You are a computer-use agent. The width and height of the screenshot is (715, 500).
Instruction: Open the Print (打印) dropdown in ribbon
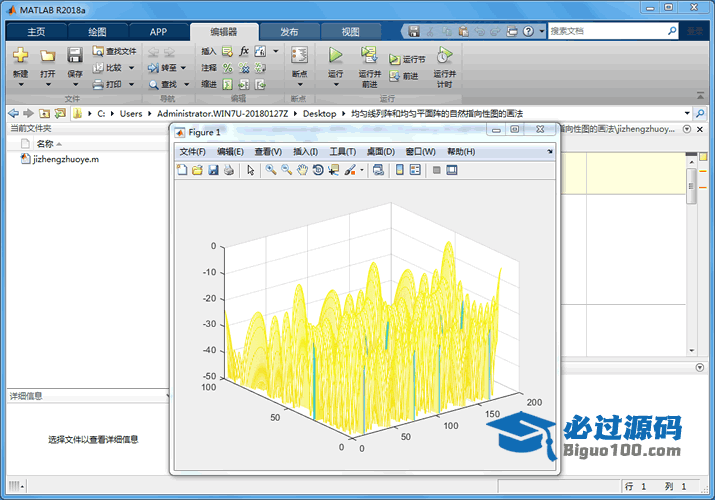point(129,85)
